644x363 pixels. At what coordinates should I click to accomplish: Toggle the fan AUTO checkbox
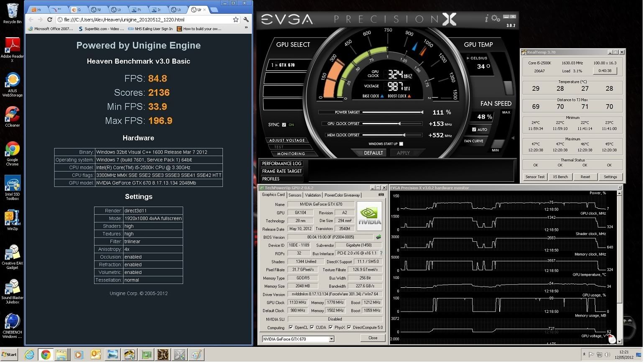[x=474, y=130]
